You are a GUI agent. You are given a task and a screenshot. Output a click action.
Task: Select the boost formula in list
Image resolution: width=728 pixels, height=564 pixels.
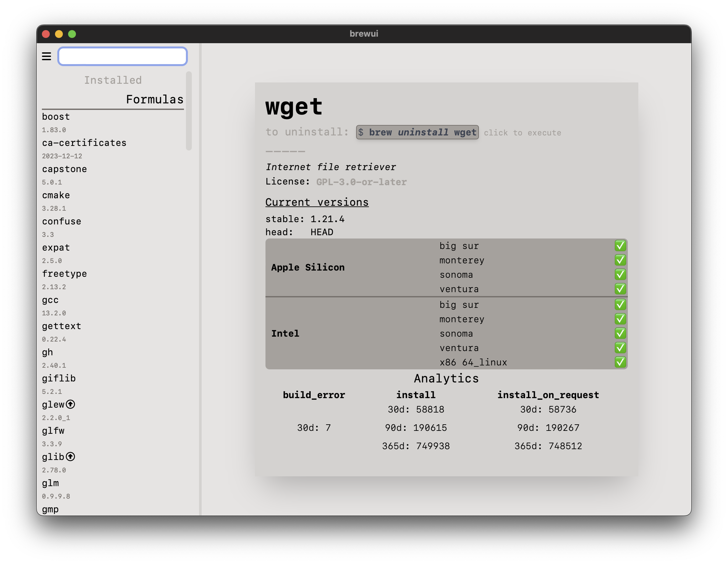coord(56,117)
